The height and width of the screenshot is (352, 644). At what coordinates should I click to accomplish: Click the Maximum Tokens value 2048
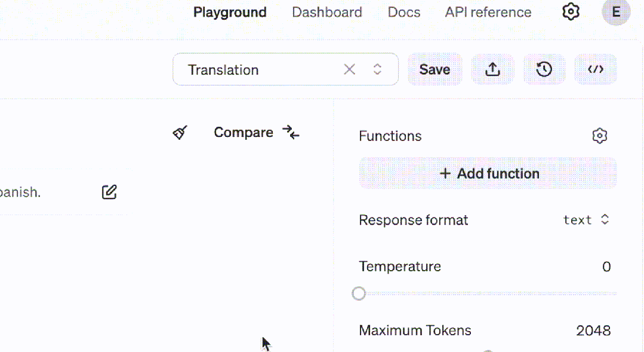point(593,330)
